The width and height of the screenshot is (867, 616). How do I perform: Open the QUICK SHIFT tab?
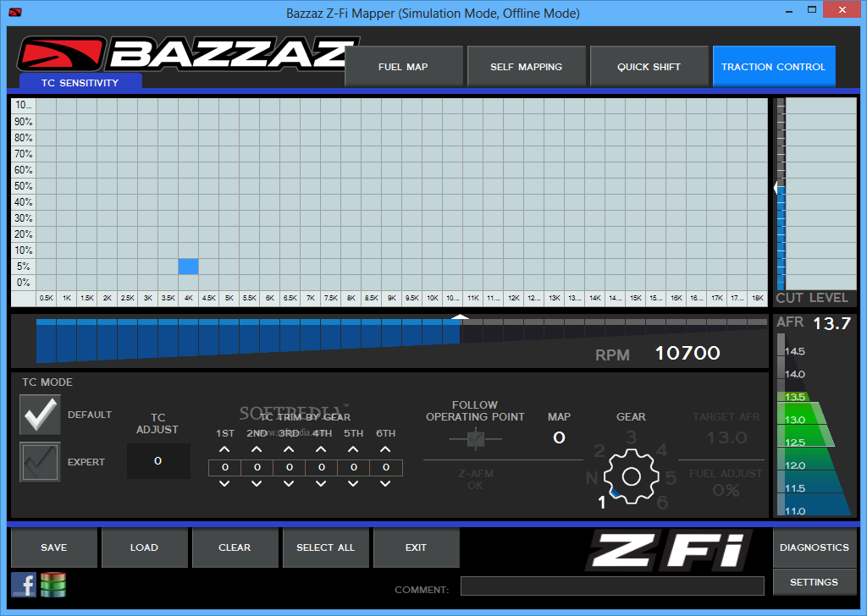649,67
